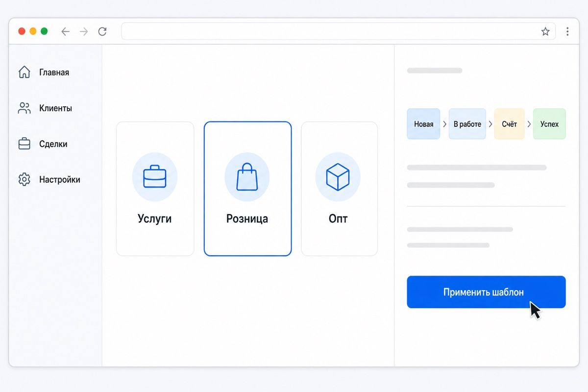Click the people icon beside Клиенты

(24, 108)
